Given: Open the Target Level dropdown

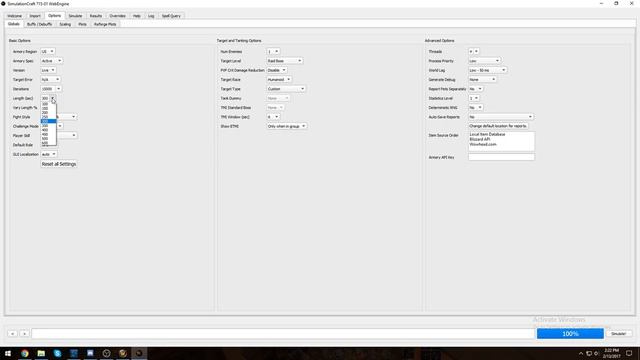Looking at the screenshot, I should (x=284, y=61).
